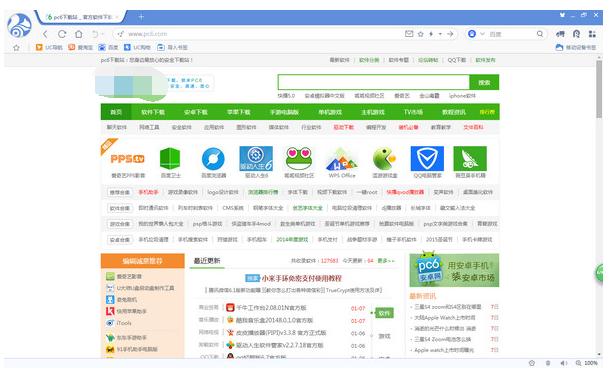The image size is (610, 376).
Task: Click the bookmarks bar star icon
Action: [x=16, y=47]
